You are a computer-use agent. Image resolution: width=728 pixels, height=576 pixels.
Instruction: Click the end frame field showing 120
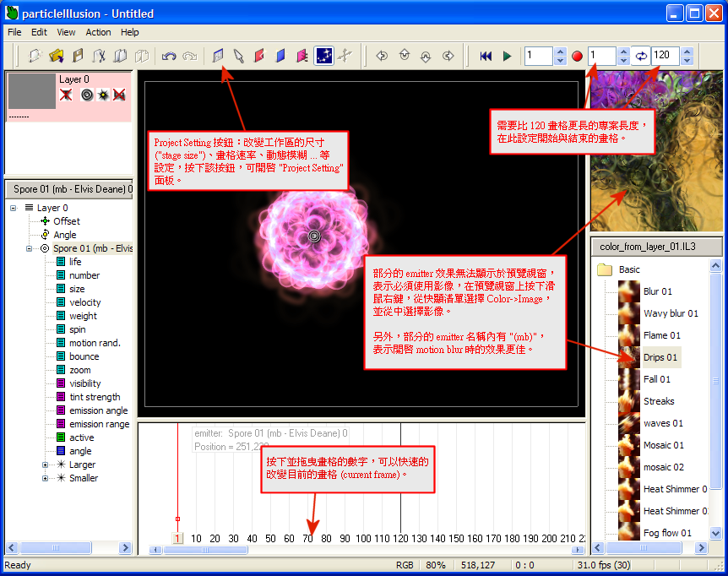point(663,56)
